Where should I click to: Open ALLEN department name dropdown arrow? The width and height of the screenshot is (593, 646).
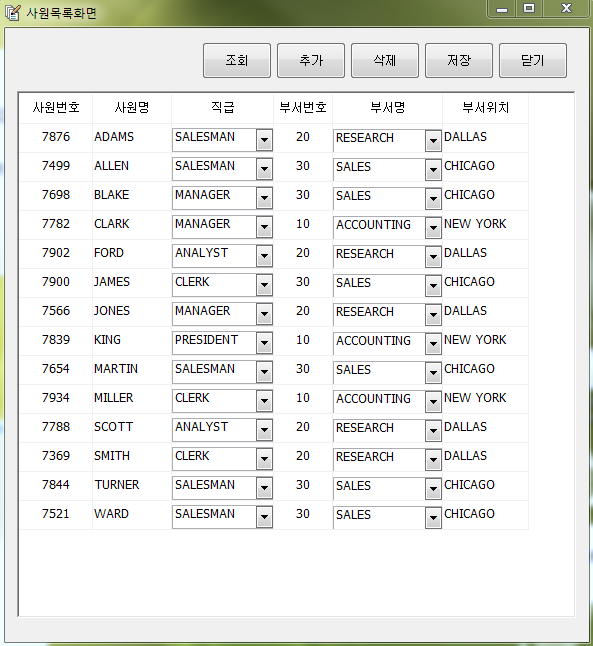click(433, 170)
